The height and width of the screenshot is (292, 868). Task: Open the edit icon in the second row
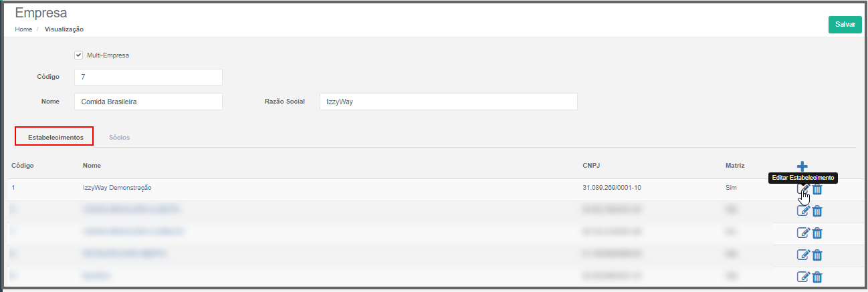pos(803,210)
